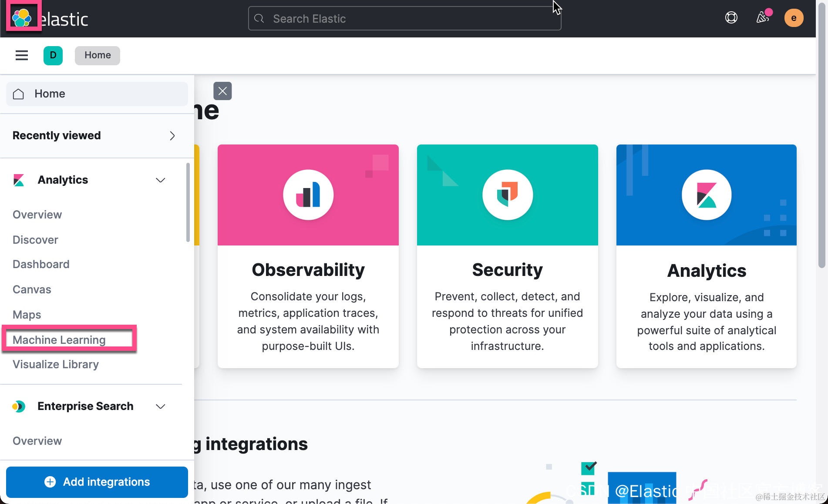Open Visualize Library link
The height and width of the screenshot is (504, 828).
click(x=56, y=364)
